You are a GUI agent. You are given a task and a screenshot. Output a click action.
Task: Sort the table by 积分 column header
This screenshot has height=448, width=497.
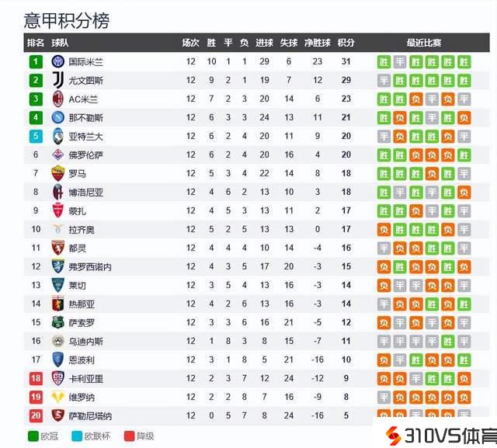(346, 43)
